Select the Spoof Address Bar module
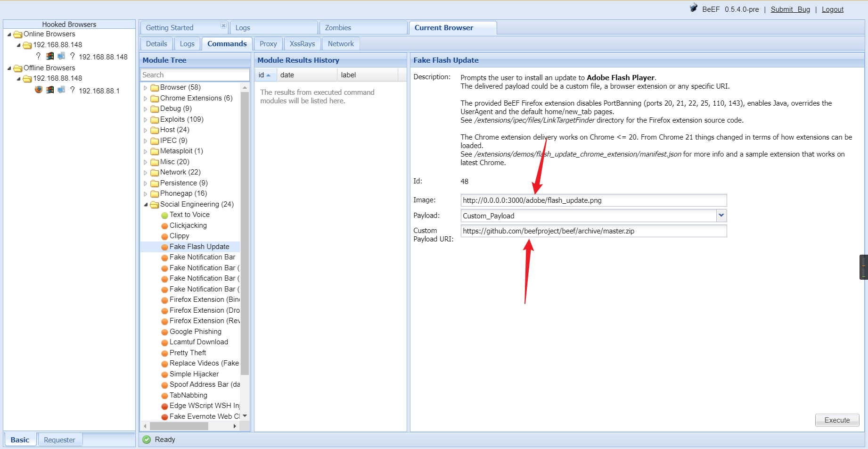 [205, 385]
